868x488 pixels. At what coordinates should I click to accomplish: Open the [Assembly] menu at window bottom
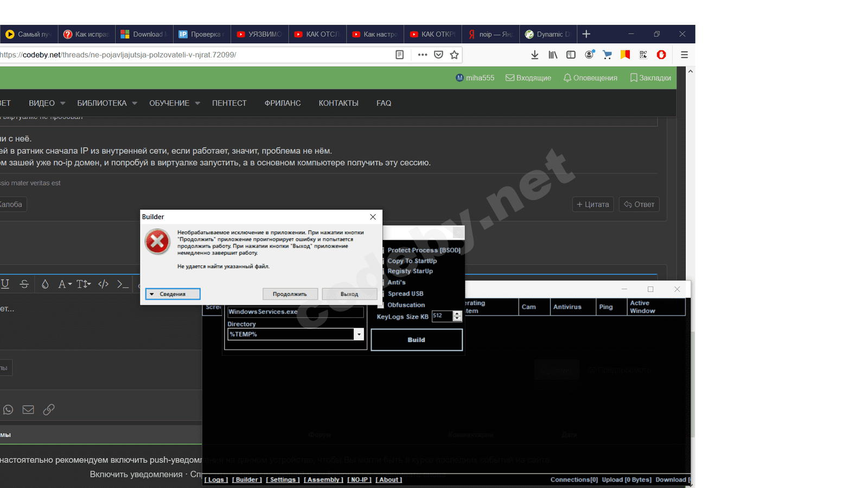(x=323, y=480)
